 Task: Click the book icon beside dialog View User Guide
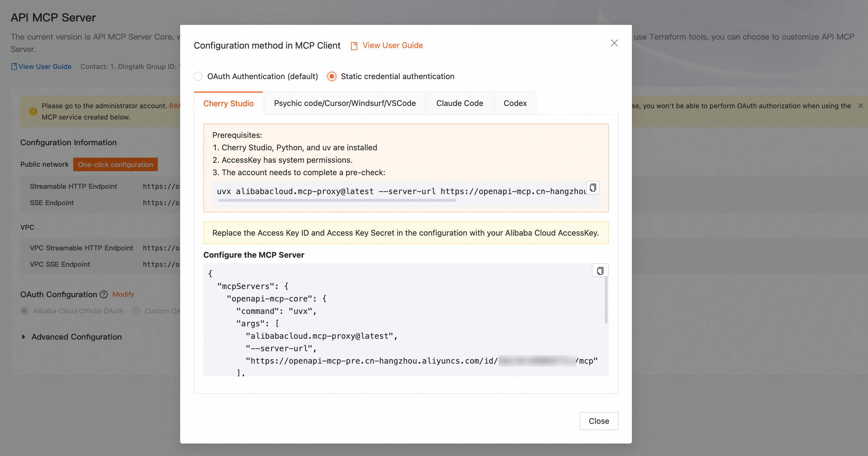[x=354, y=46]
